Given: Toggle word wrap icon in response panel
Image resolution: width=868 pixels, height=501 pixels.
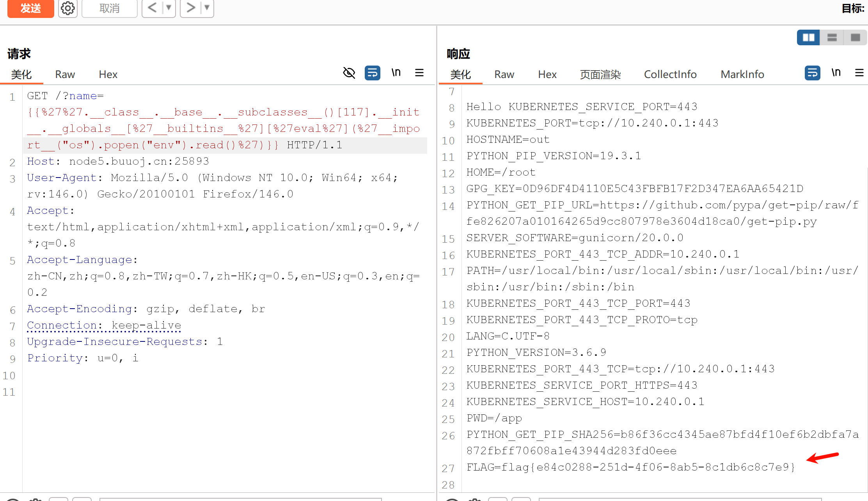Looking at the screenshot, I should click(x=812, y=73).
